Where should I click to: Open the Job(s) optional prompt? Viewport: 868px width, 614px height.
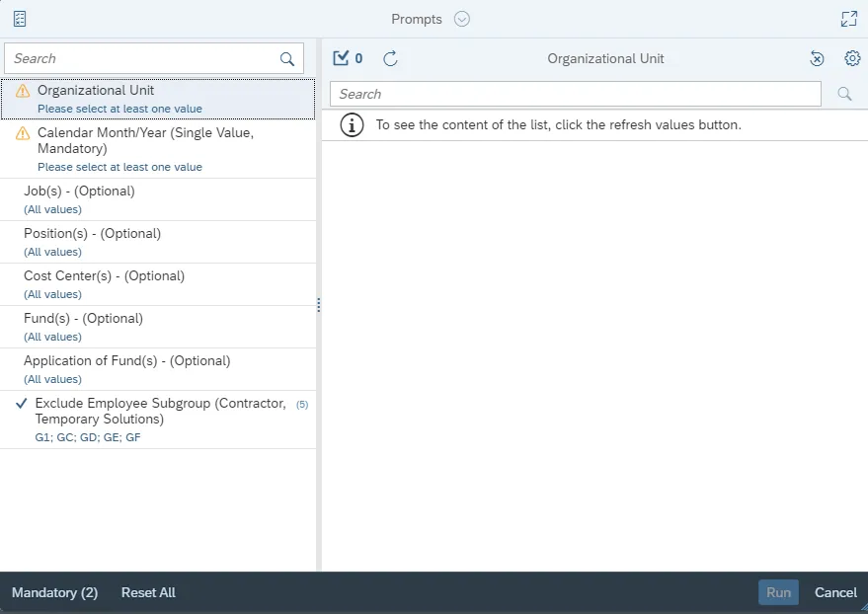(x=158, y=199)
